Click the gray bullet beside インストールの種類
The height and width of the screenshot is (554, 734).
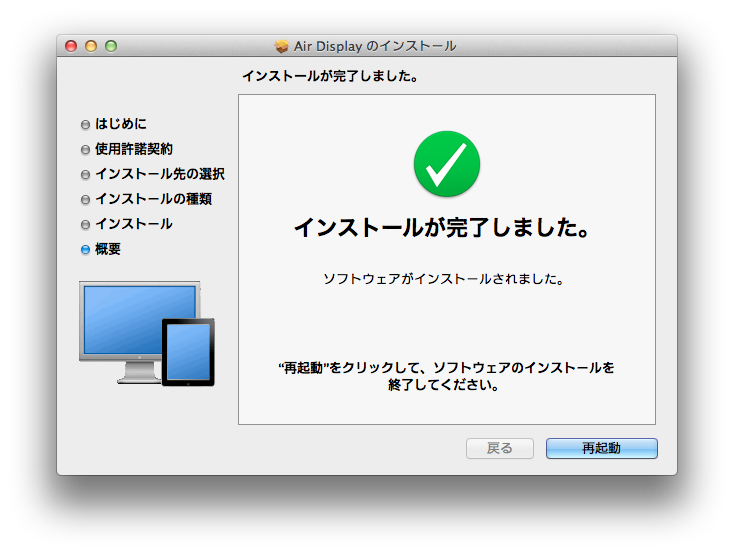pyautogui.click(x=85, y=200)
